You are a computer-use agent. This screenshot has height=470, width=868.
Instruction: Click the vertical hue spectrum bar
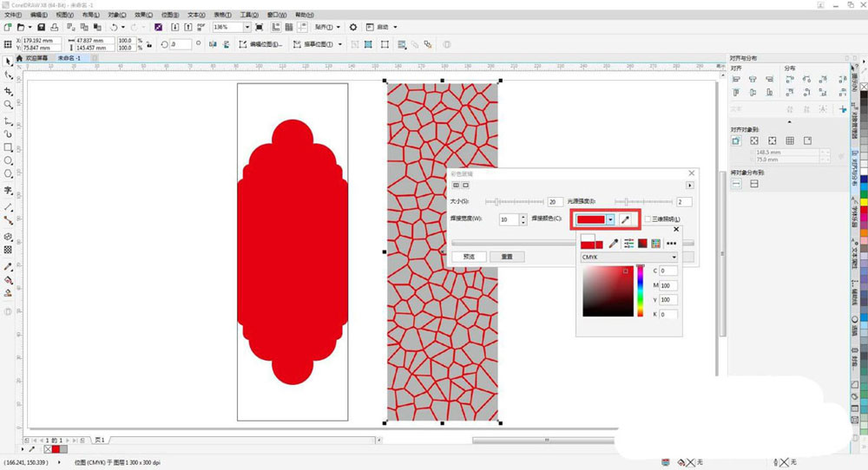coord(641,290)
